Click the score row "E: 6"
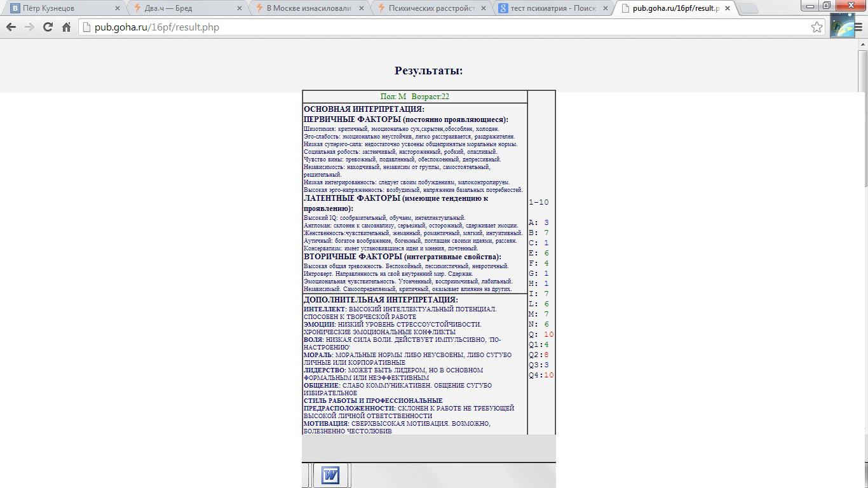 click(x=539, y=254)
